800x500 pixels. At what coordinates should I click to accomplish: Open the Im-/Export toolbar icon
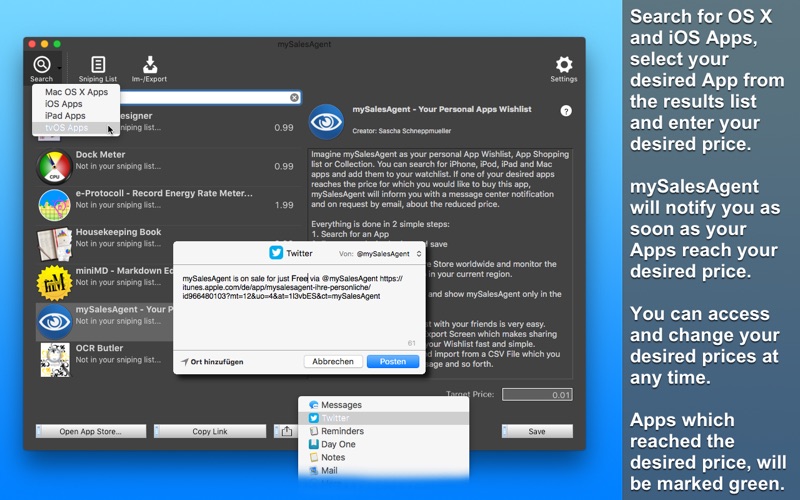click(x=149, y=65)
